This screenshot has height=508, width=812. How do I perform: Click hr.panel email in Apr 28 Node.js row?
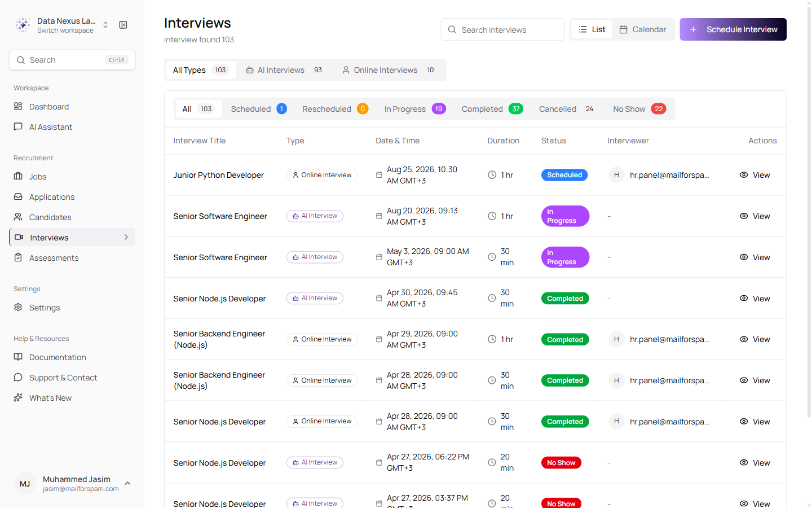(x=669, y=422)
